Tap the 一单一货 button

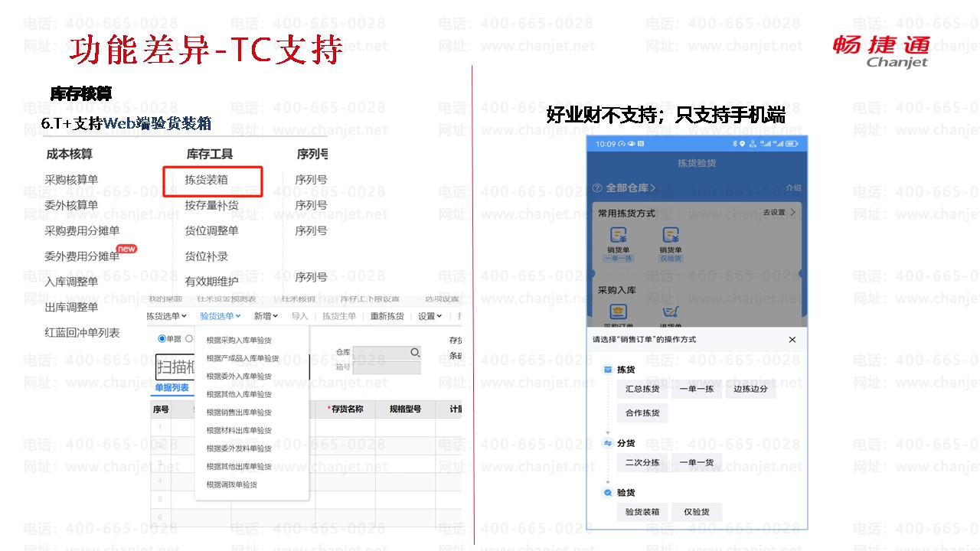[x=697, y=463]
